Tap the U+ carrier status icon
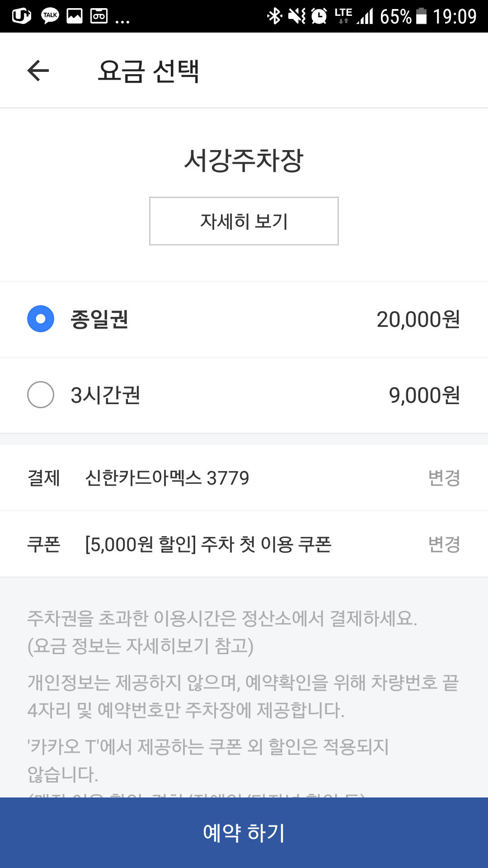The width and height of the screenshot is (488, 868). 21,16
